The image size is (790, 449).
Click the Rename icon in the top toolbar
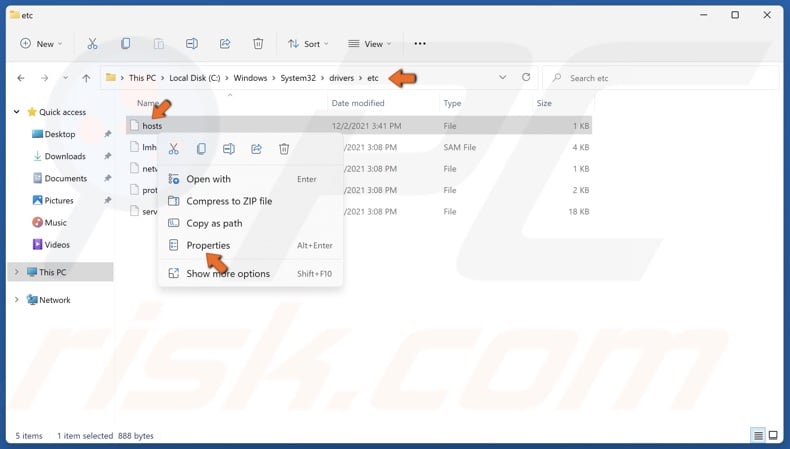coord(192,44)
